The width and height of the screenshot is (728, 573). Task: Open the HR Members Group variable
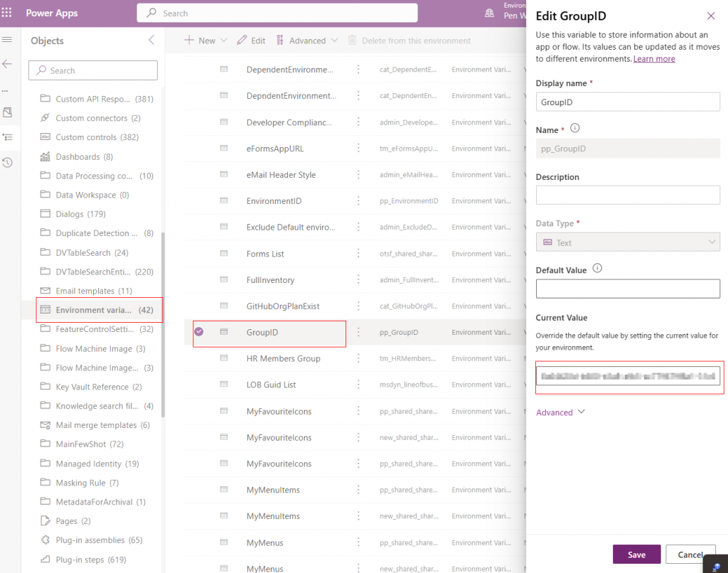point(283,358)
